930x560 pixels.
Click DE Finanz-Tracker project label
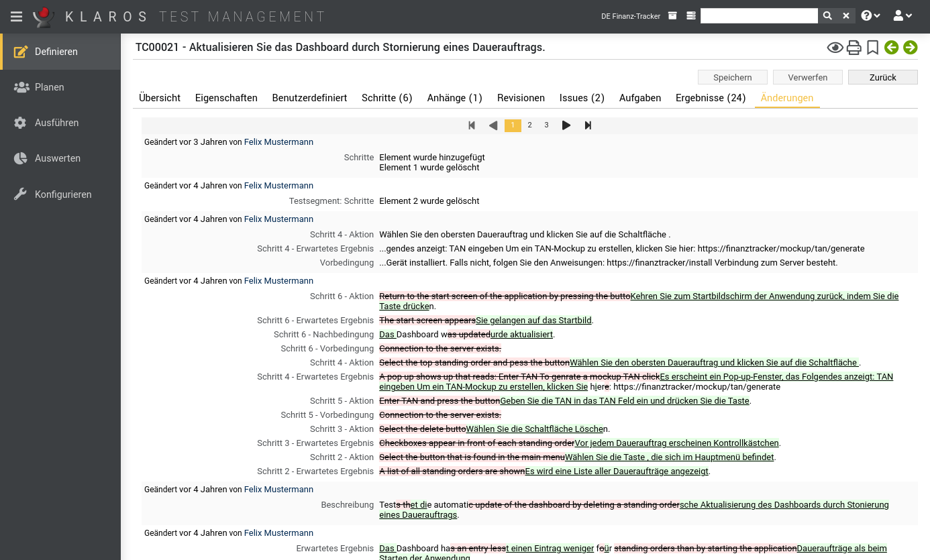pyautogui.click(x=631, y=16)
